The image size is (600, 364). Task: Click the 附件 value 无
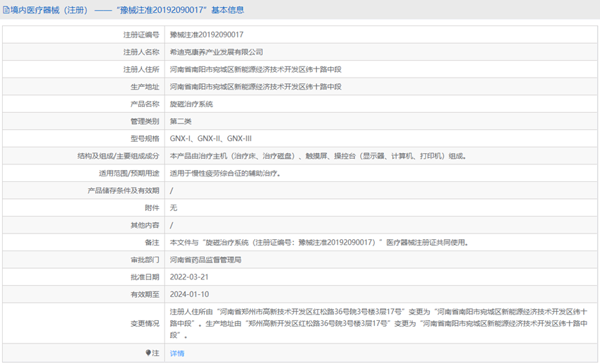(x=174, y=207)
